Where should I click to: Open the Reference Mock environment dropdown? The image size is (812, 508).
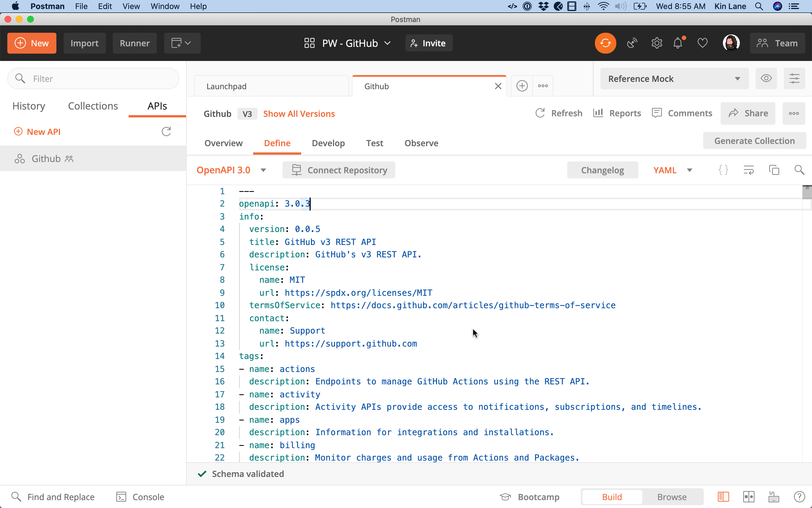coord(674,79)
